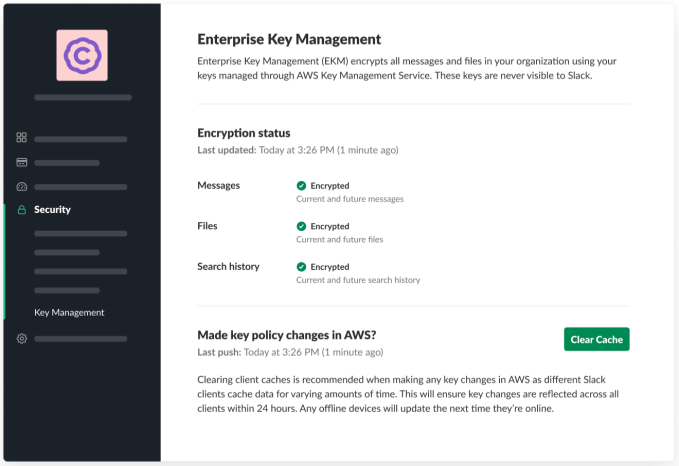Select Key Management in the sidebar

pyautogui.click(x=69, y=312)
